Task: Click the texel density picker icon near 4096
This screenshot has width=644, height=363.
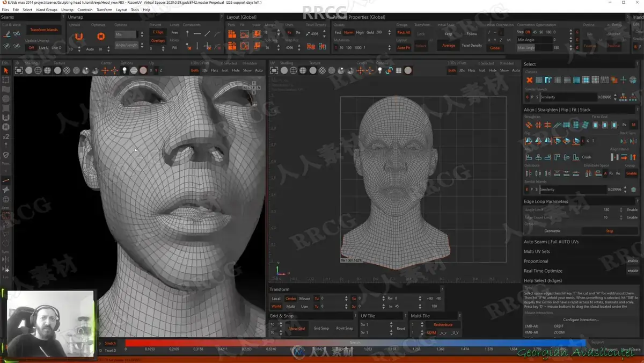Action: coord(309,34)
